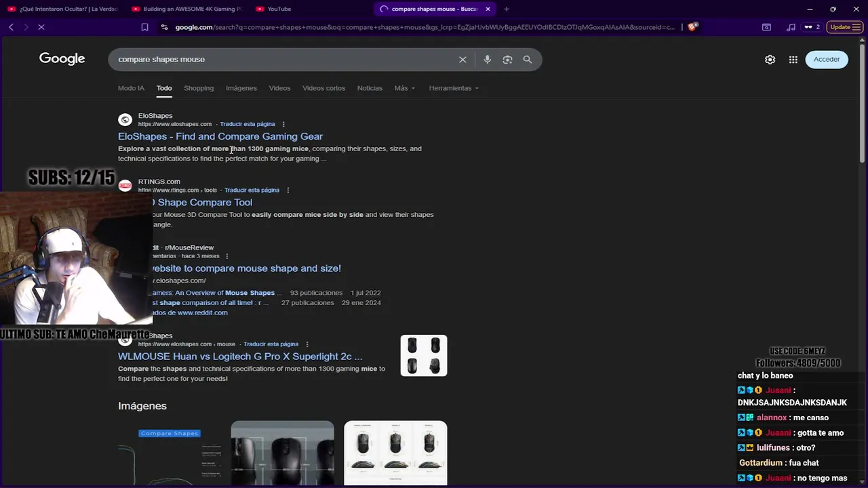Click the r/MouseReview subreddit text

[189, 247]
